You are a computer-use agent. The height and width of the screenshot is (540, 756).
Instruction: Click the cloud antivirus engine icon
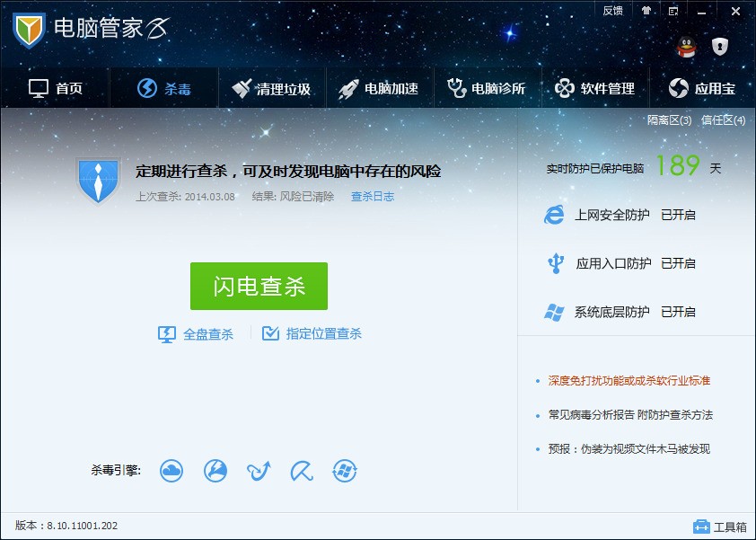pos(171,471)
